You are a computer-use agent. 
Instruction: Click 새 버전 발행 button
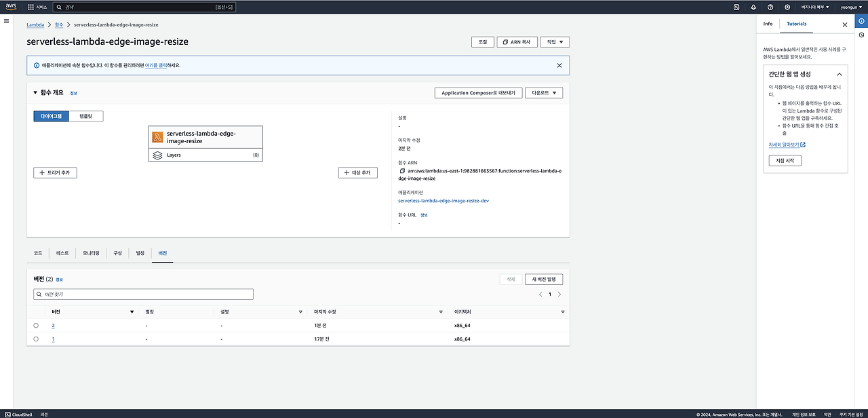(544, 279)
